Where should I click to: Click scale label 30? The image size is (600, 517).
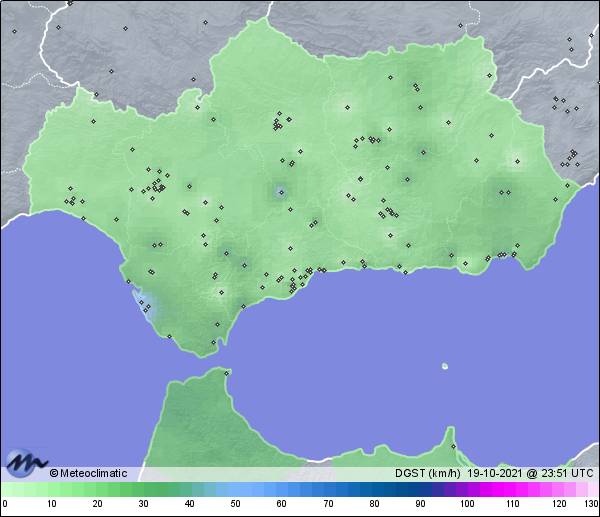143,504
